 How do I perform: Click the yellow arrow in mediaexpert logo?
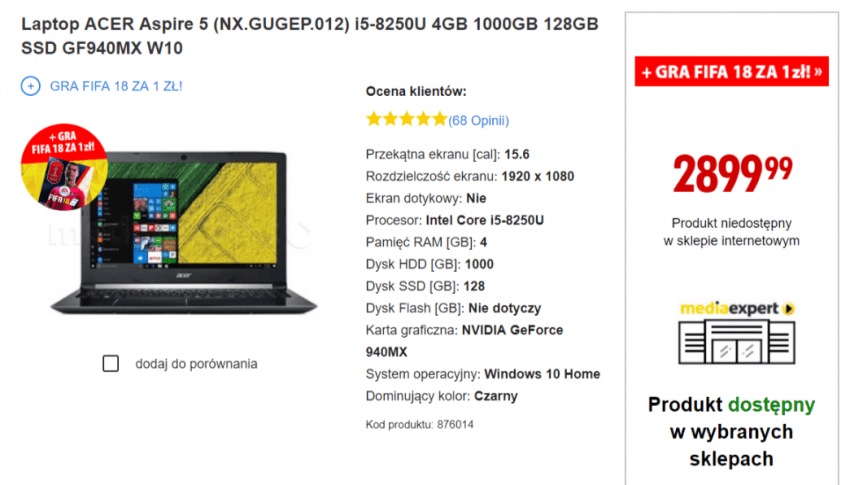[x=789, y=309]
